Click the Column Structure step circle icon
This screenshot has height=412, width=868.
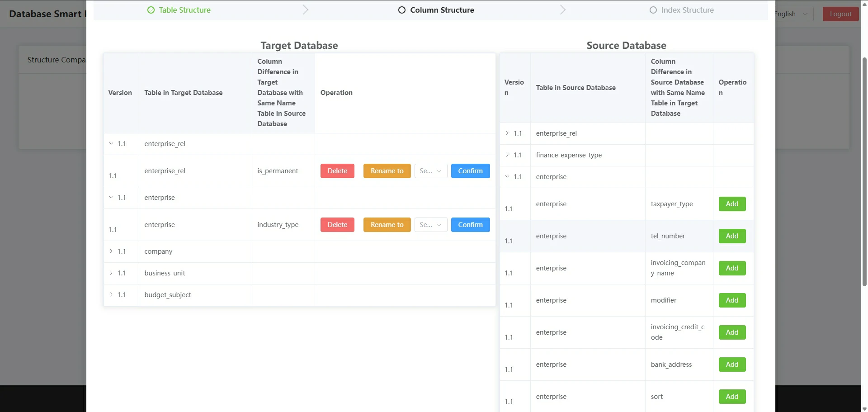coord(401,10)
